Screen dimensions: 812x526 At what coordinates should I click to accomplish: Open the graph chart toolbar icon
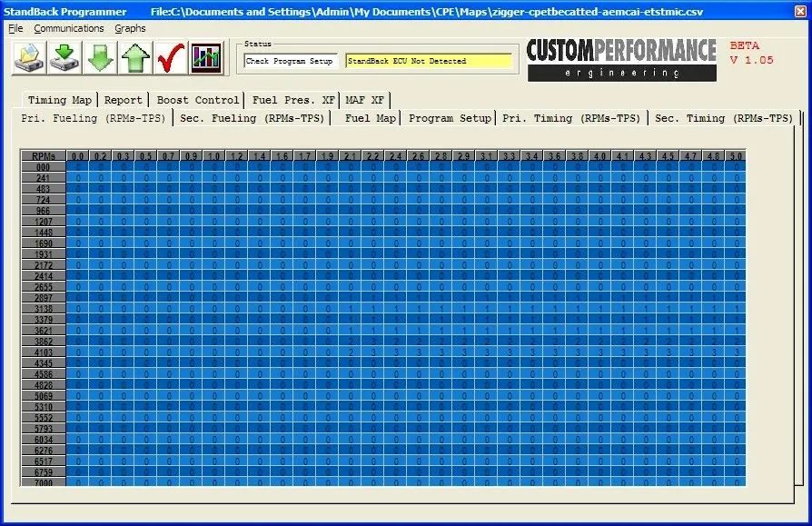(x=205, y=58)
